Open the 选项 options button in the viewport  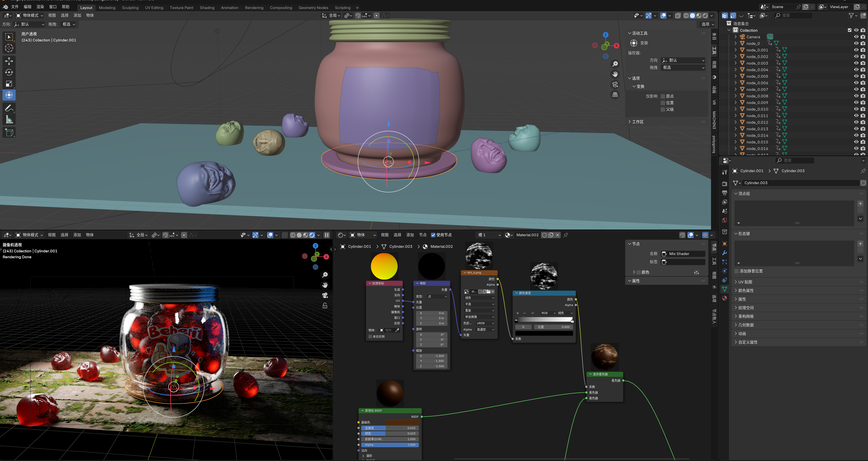(707, 24)
